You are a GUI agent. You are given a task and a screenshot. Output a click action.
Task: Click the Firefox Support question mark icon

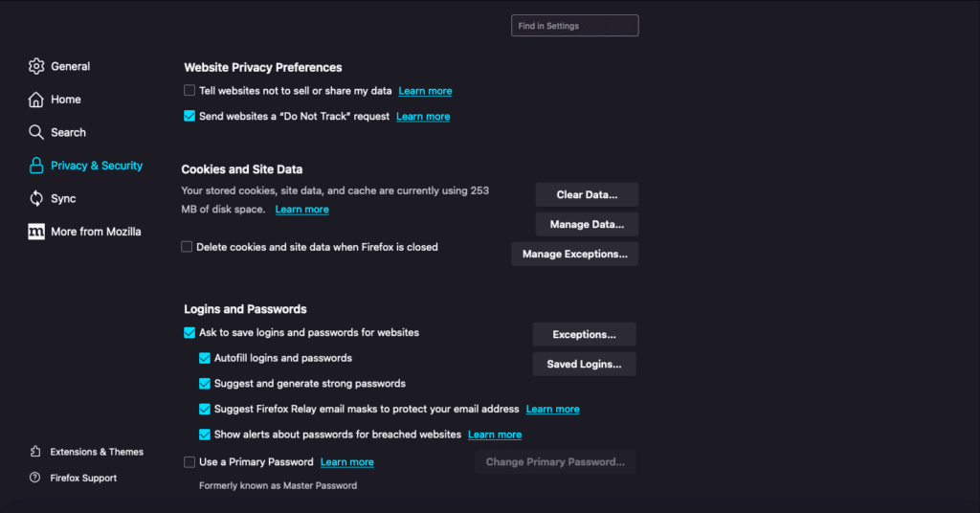click(35, 478)
